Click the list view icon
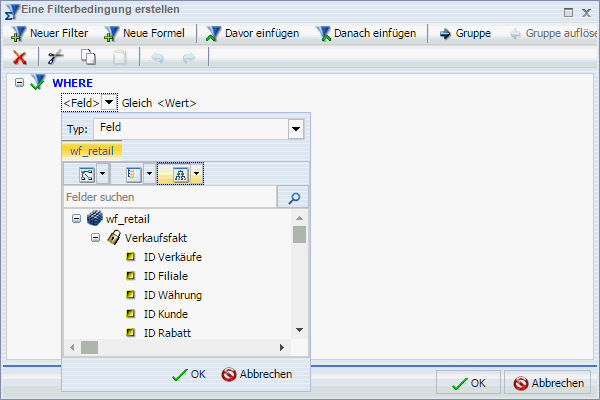 tap(134, 174)
